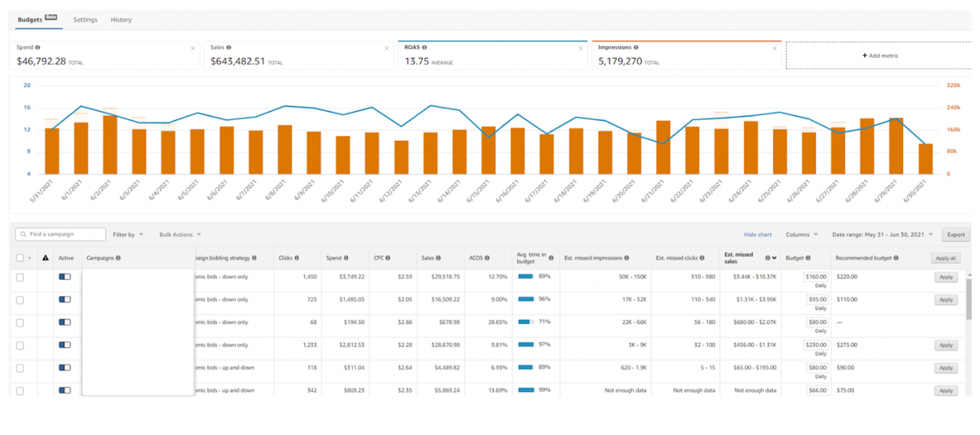Image resolution: width=980 pixels, height=435 pixels.
Task: Sort by Est. missed sales arrow
Action: coord(774,258)
